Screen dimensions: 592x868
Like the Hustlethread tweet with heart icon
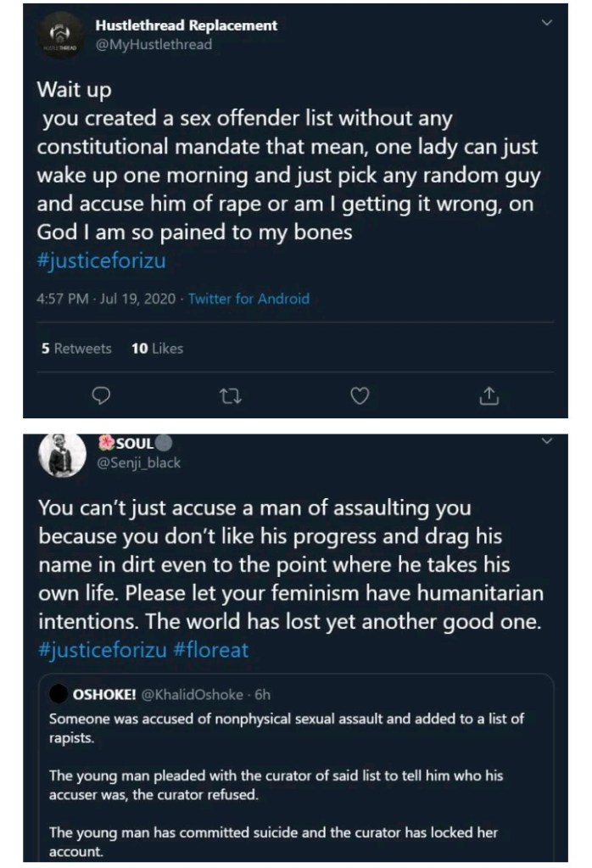click(x=360, y=395)
